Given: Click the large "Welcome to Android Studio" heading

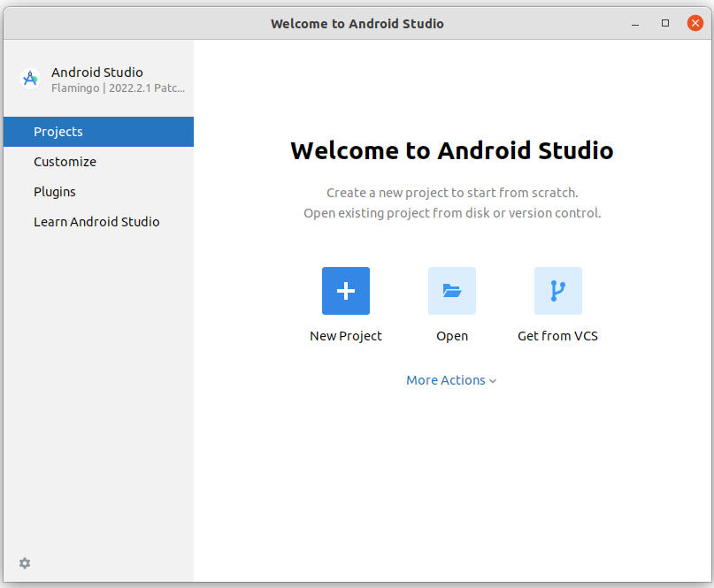Looking at the screenshot, I should pos(451,150).
